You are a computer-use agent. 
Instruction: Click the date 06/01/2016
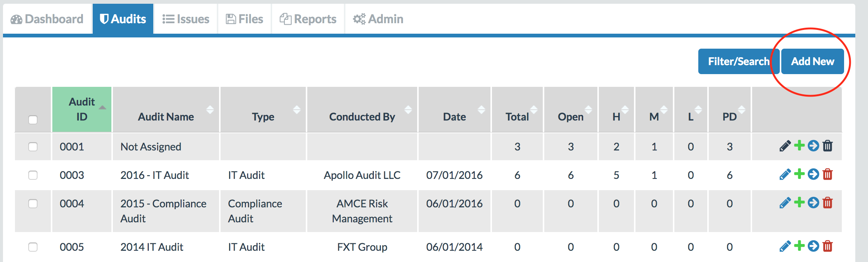454,204
